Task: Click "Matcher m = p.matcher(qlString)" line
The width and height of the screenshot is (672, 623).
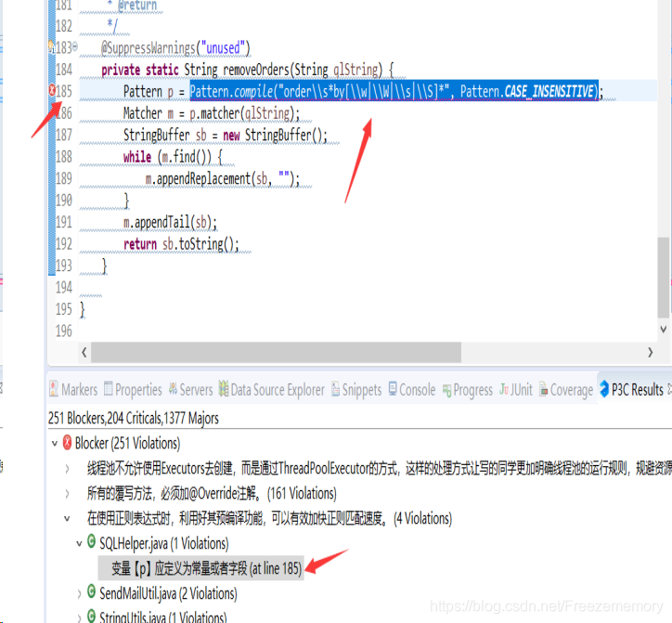Action: point(212,113)
